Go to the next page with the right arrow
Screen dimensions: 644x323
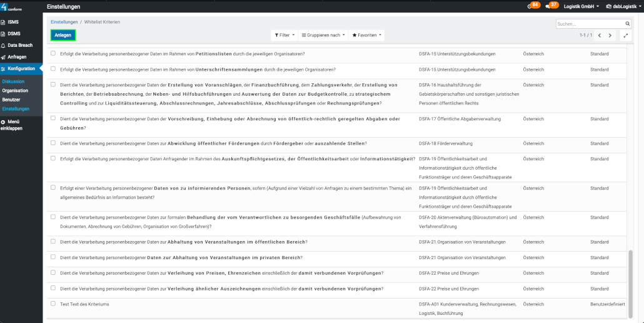[611, 36]
